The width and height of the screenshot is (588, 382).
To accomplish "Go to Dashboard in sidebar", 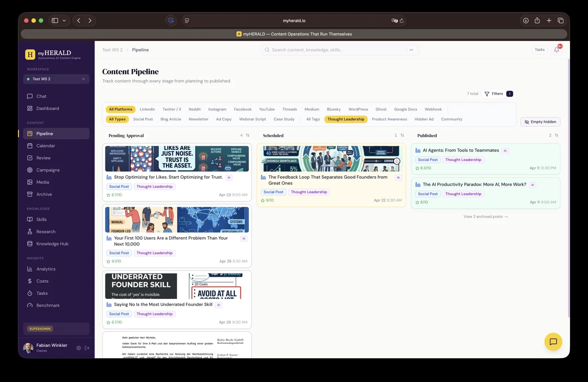I will pyautogui.click(x=56, y=108).
